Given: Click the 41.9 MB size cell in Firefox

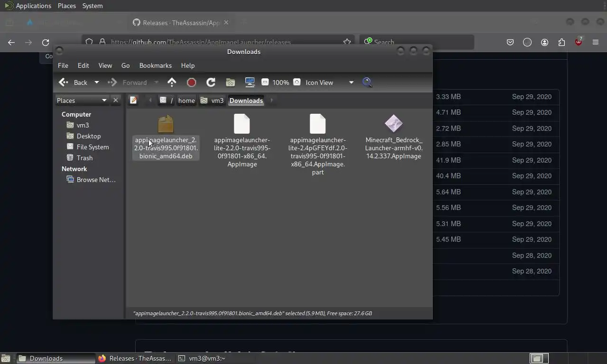Looking at the screenshot, I should click(449, 160).
